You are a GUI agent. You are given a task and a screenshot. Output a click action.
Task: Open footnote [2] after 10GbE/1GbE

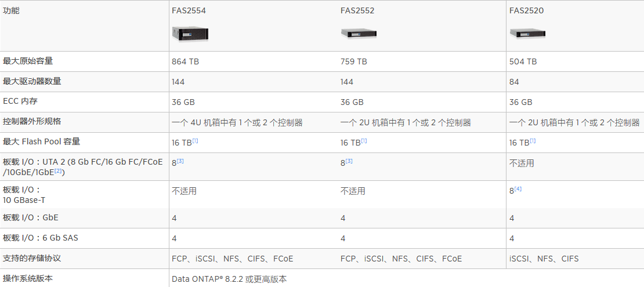click(x=59, y=171)
